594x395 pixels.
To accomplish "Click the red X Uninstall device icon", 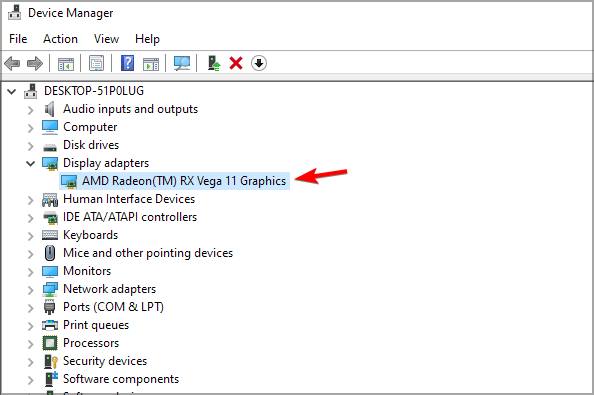I will pos(236,63).
